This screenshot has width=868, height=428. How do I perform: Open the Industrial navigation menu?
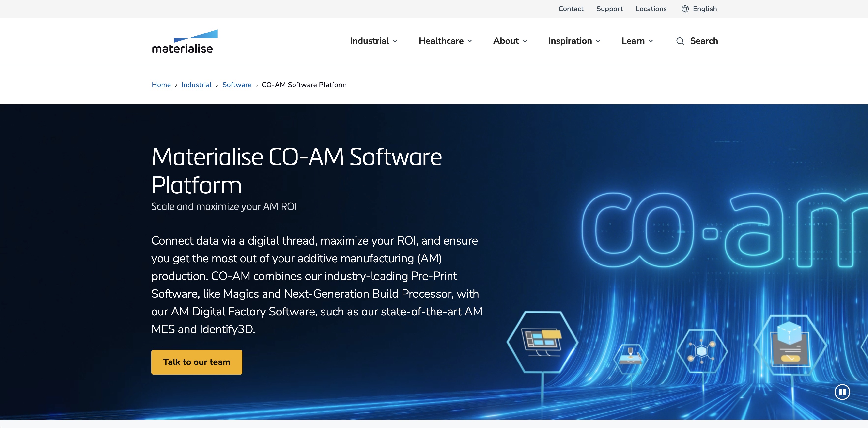click(374, 41)
